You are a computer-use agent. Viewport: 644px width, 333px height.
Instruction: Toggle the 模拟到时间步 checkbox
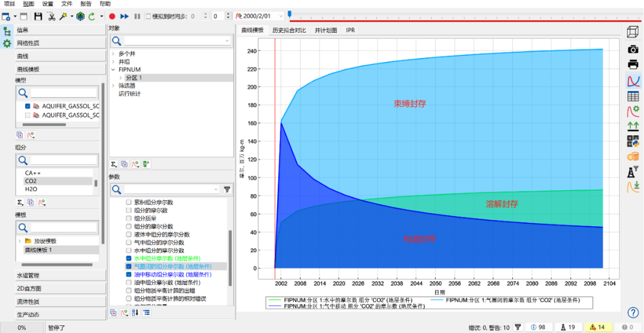pos(148,17)
